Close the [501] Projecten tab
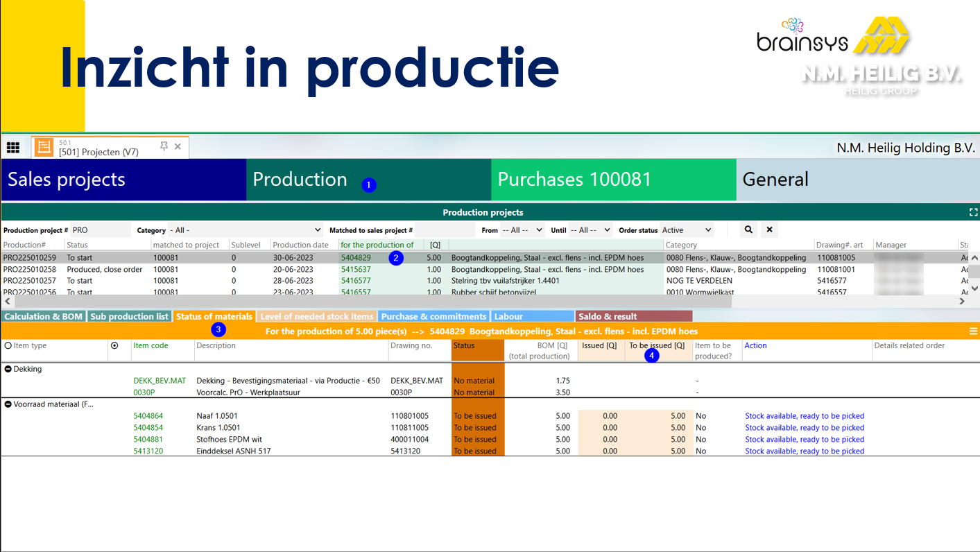Viewport: 980px width, 552px height. 178,146
